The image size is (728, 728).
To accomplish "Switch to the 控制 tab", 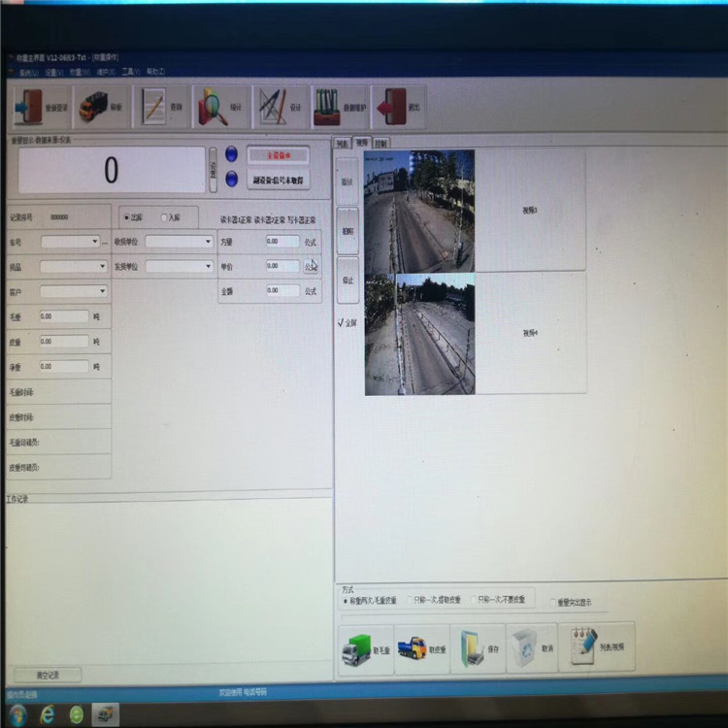I will 381,144.
